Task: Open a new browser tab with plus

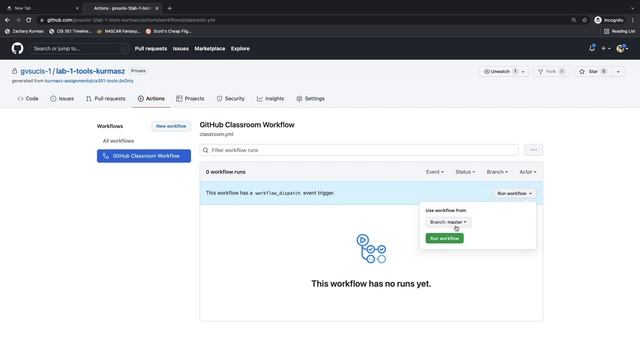Action: coord(169,8)
